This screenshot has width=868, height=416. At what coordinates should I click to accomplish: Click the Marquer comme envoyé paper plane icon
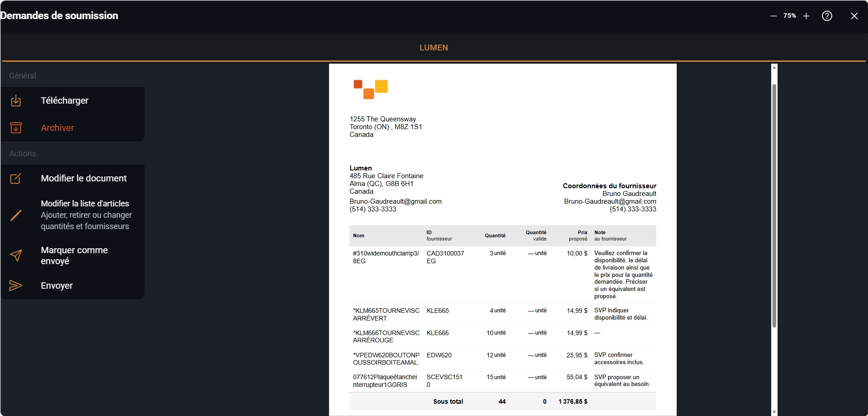(x=16, y=256)
